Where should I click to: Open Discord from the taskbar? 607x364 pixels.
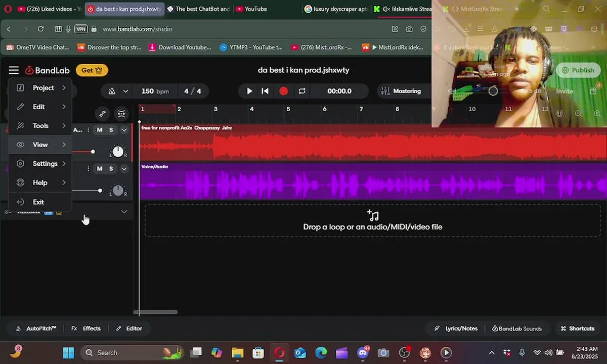(362, 352)
